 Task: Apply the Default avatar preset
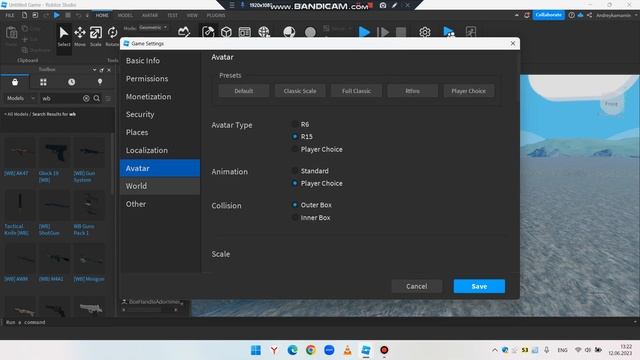pos(244,91)
